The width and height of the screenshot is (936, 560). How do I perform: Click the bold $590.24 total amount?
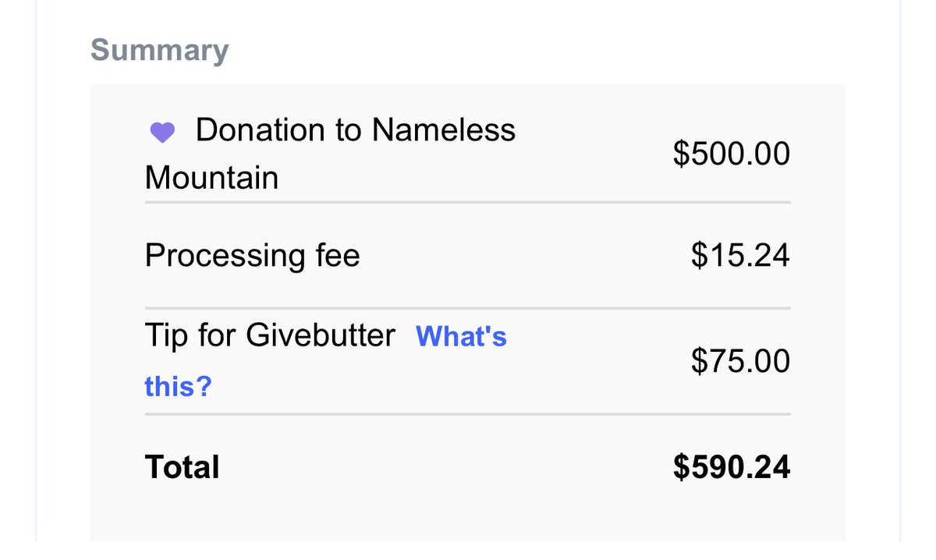[x=731, y=467]
